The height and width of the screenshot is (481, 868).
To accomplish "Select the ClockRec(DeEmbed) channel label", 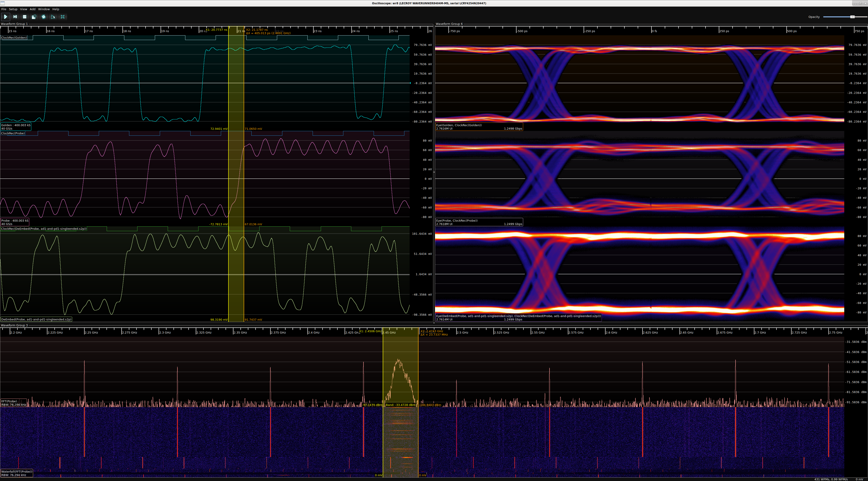I will [44, 229].
